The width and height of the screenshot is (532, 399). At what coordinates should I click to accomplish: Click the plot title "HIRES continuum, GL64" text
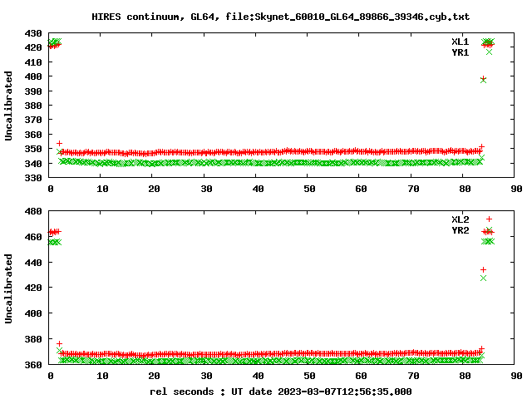(153, 17)
